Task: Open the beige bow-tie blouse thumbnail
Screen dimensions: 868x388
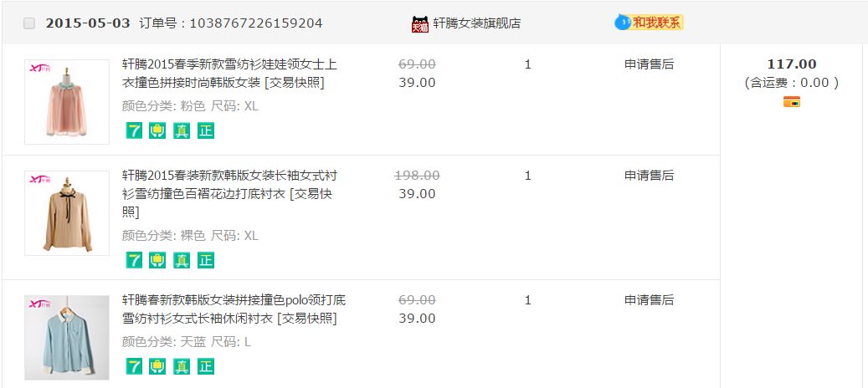Action: point(67,212)
